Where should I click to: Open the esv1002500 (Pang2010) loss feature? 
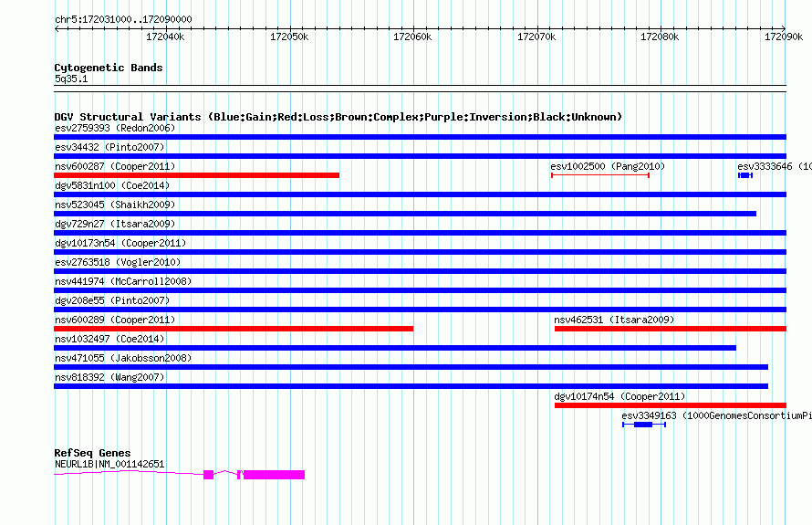point(600,175)
